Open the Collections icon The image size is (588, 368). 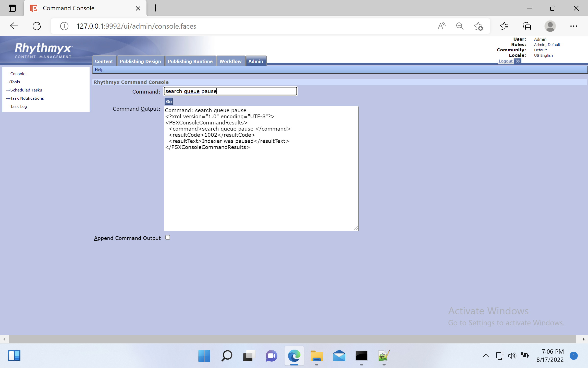(x=527, y=26)
